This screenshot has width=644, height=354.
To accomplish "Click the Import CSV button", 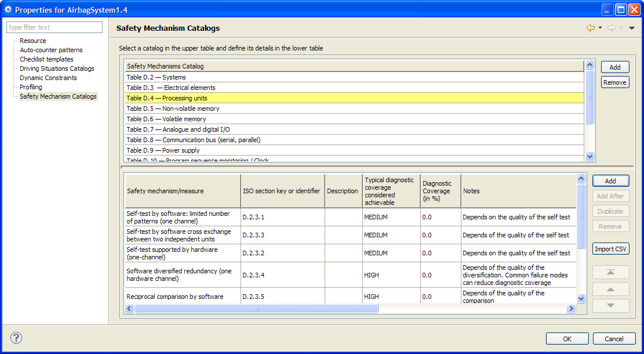I will 610,250.
